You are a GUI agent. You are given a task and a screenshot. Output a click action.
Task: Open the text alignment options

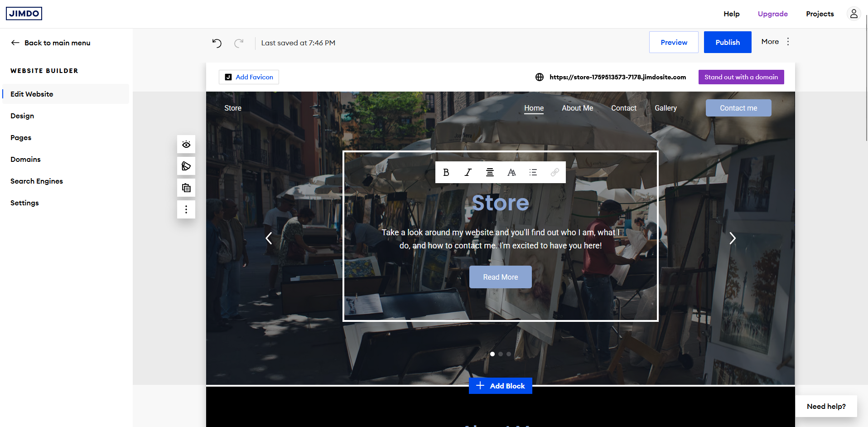(x=490, y=172)
